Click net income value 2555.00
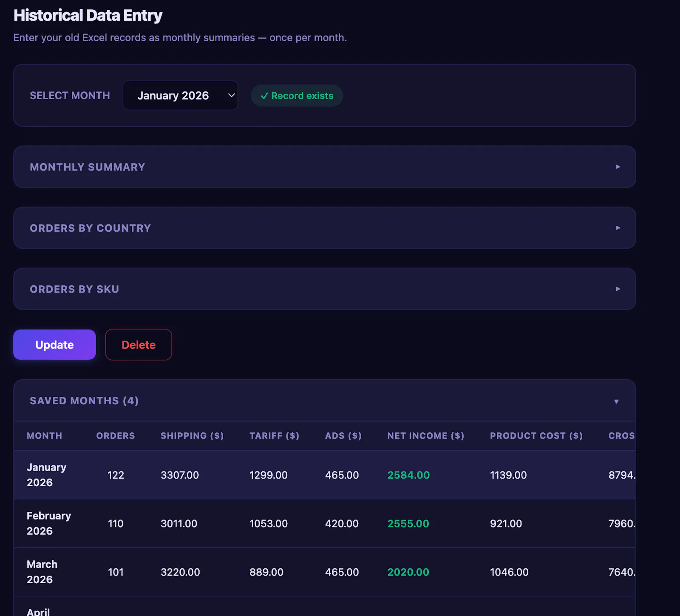This screenshot has height=616, width=680. coord(408,523)
